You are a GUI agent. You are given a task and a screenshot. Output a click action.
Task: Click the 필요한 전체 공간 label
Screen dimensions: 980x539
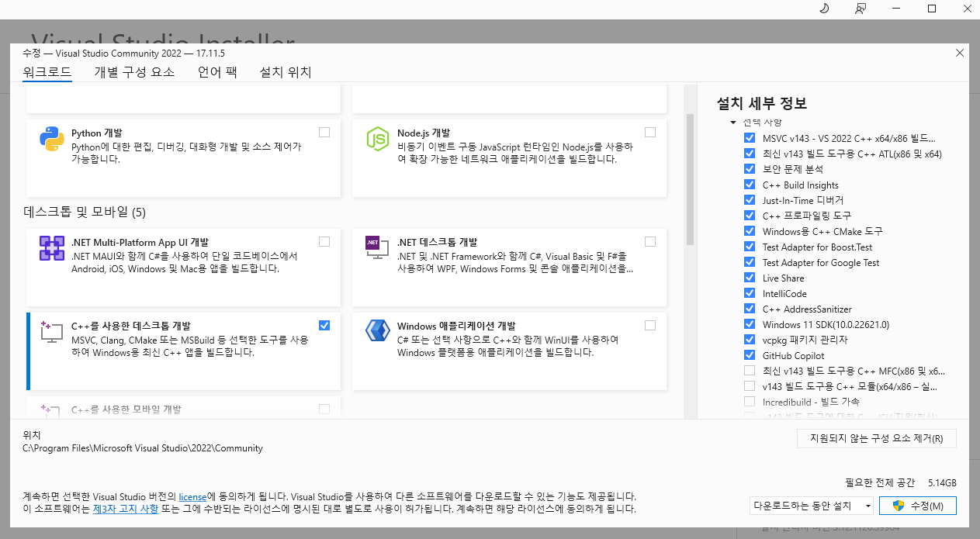[881, 482]
